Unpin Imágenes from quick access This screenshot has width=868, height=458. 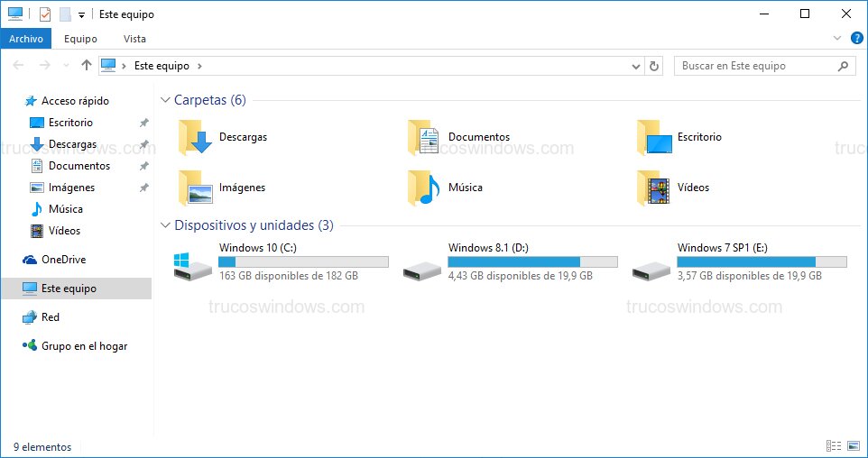pos(144,188)
